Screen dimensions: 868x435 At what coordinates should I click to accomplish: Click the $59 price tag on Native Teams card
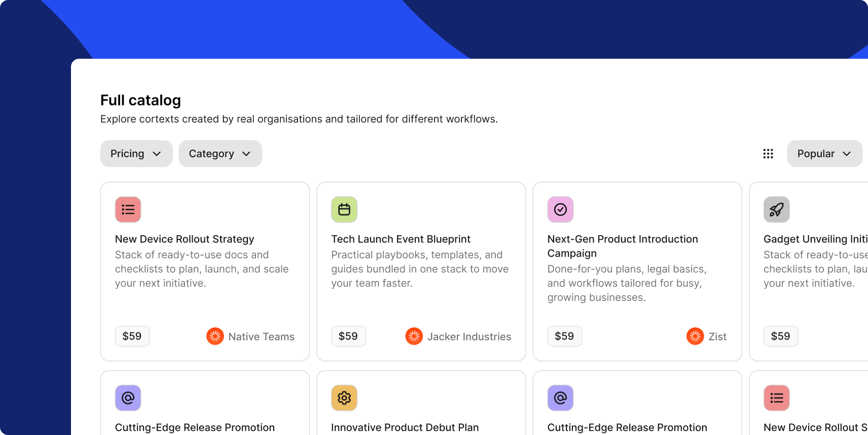132,336
